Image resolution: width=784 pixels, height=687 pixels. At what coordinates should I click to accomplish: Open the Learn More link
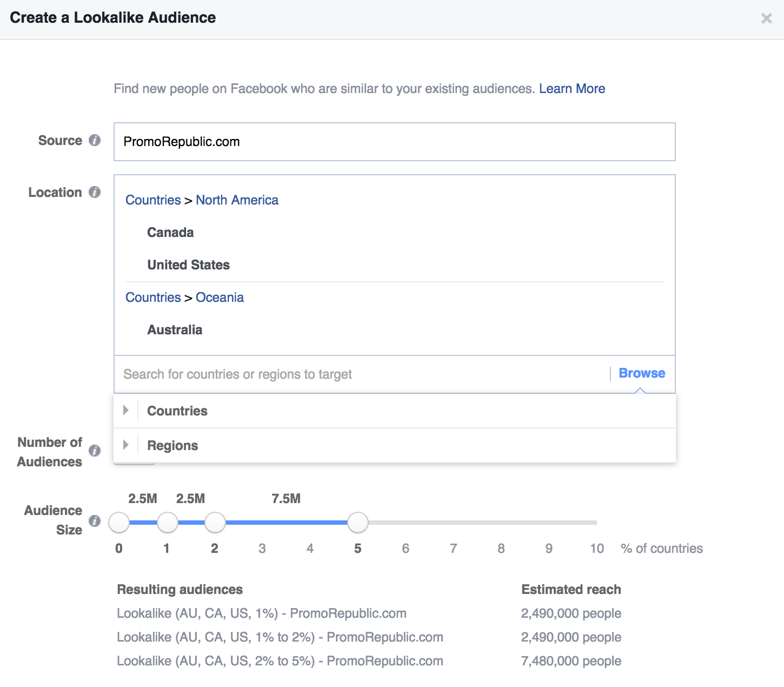click(572, 89)
